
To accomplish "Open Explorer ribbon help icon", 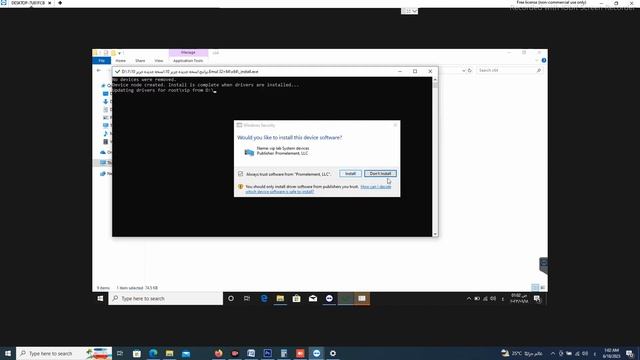I will [x=544, y=60].
